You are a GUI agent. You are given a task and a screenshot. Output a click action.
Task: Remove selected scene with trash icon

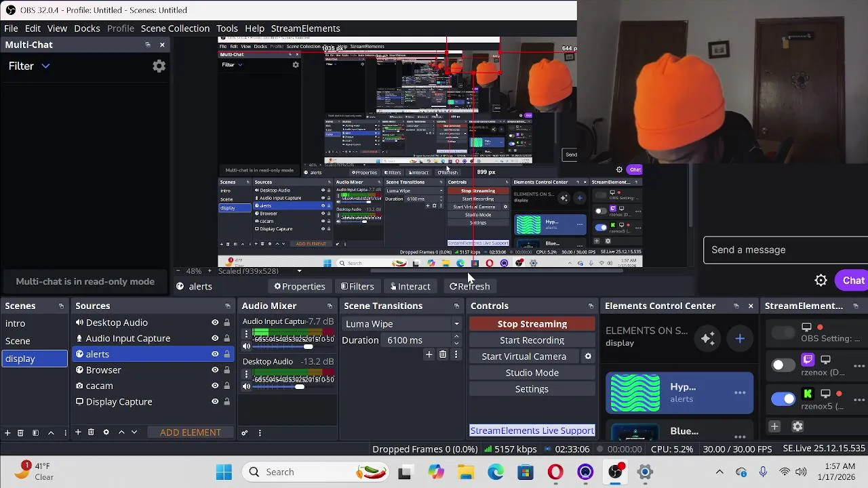[x=20, y=432]
